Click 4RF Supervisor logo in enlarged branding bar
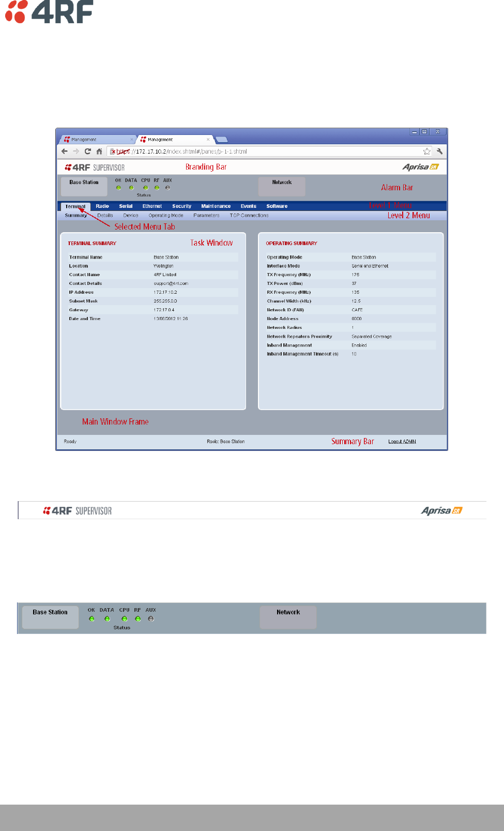 point(78,511)
